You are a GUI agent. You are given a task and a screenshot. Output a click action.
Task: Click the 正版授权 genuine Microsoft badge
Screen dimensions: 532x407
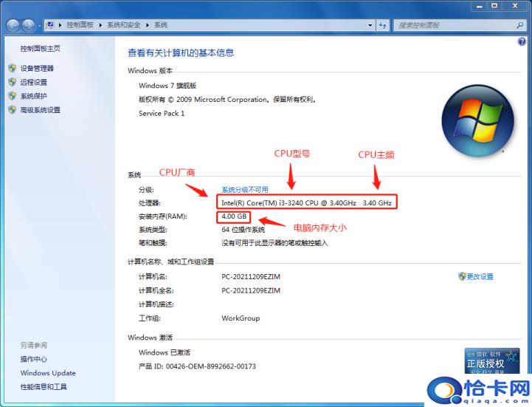click(492, 360)
